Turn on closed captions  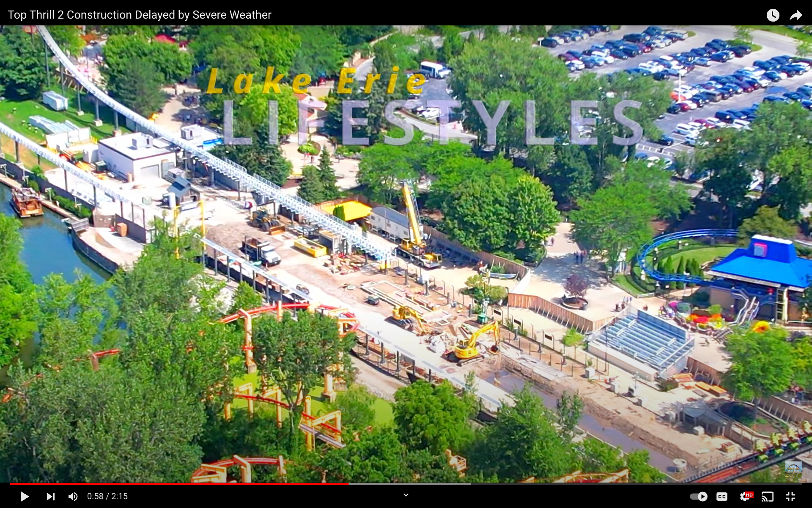point(722,496)
